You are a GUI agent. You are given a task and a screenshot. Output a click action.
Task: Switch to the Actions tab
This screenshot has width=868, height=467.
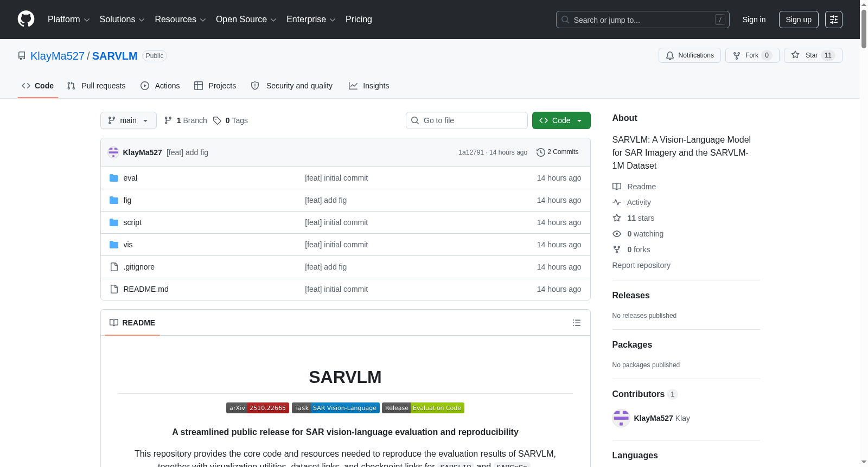point(160,86)
